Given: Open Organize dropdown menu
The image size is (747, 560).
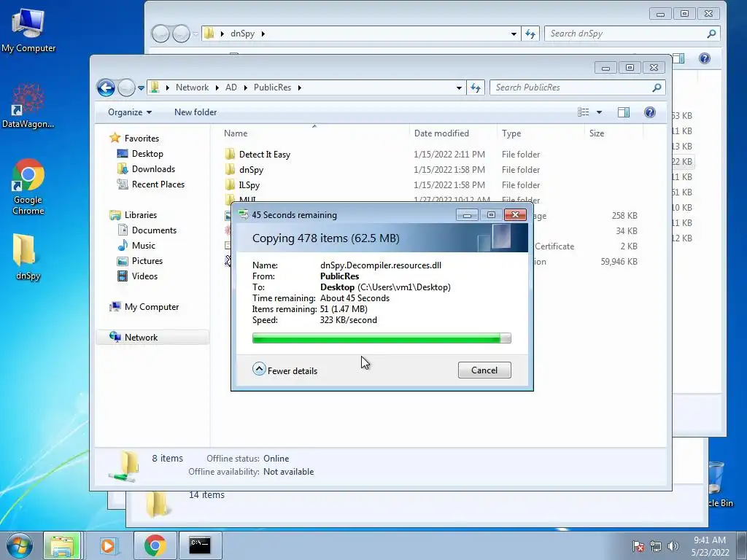Looking at the screenshot, I should (130, 112).
